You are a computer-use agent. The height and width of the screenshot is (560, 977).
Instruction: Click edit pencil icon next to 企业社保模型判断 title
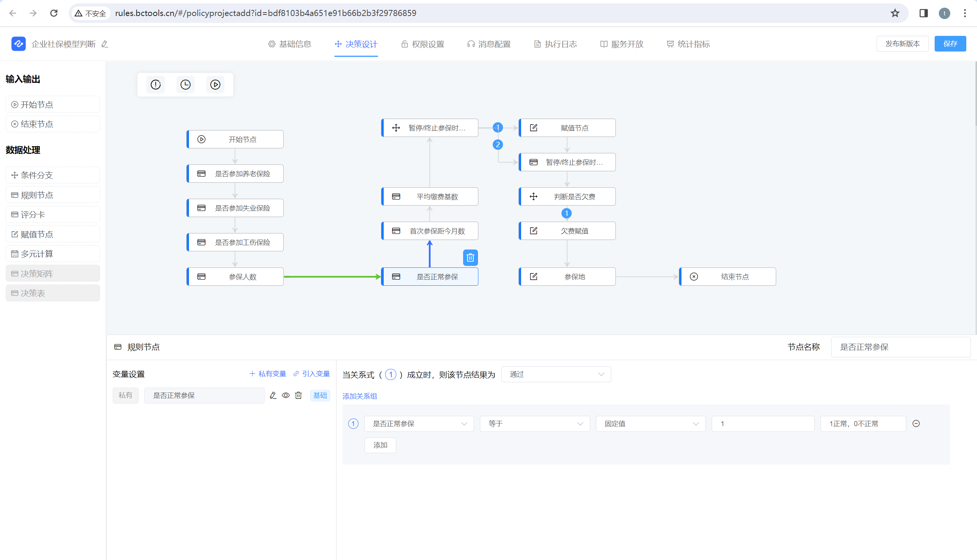pyautogui.click(x=105, y=44)
